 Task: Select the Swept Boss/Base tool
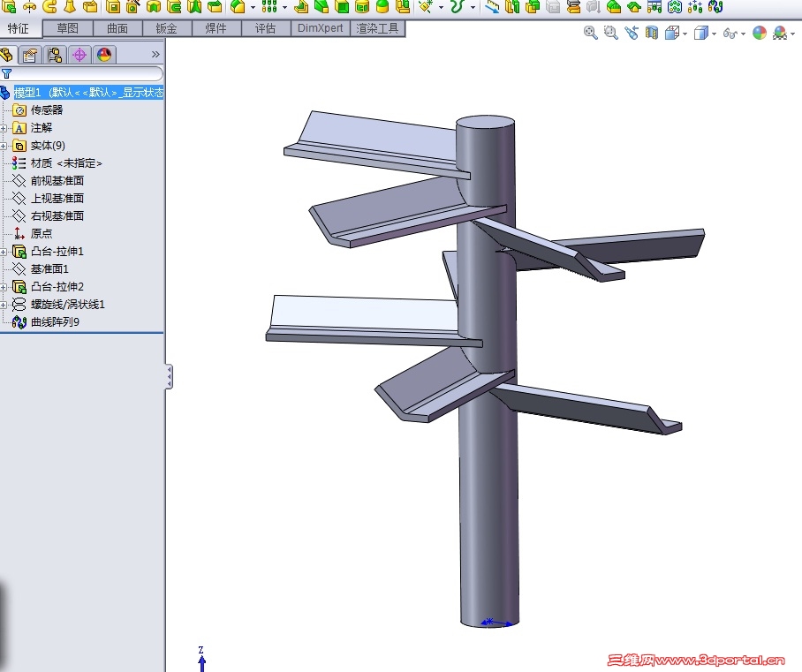click(49, 7)
